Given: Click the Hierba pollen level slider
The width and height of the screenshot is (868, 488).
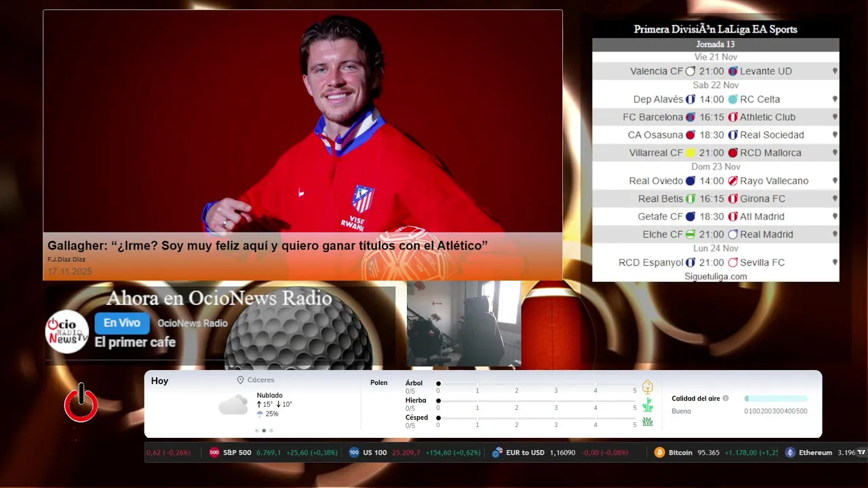Looking at the screenshot, I should (536, 401).
